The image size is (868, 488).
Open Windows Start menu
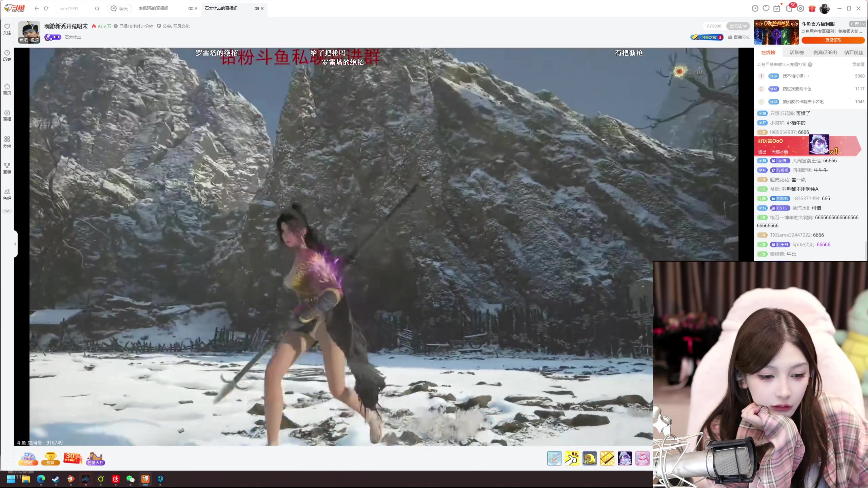pos(11,479)
